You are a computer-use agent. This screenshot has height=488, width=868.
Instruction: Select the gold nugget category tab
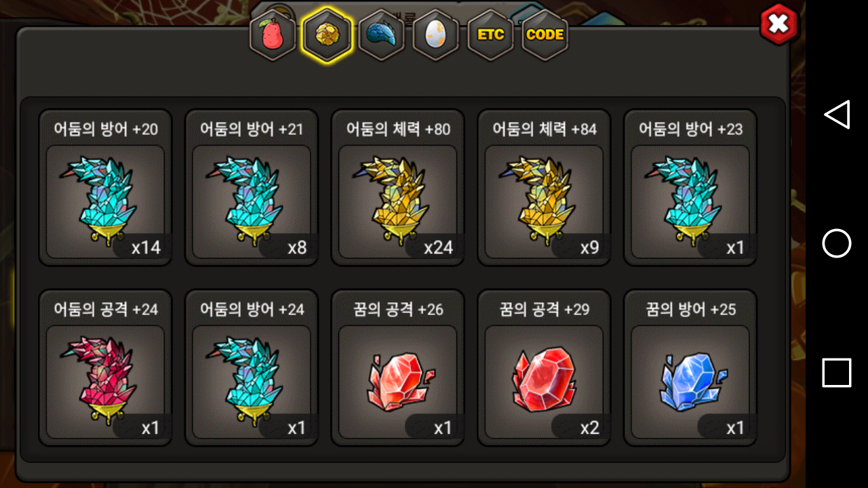[x=327, y=35]
